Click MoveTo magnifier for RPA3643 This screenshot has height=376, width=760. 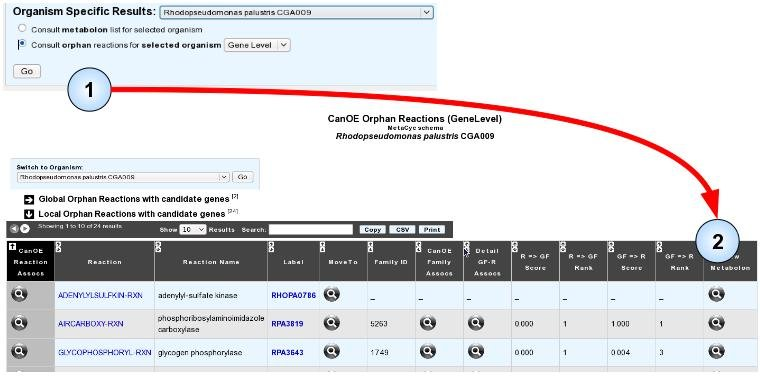pos(332,352)
